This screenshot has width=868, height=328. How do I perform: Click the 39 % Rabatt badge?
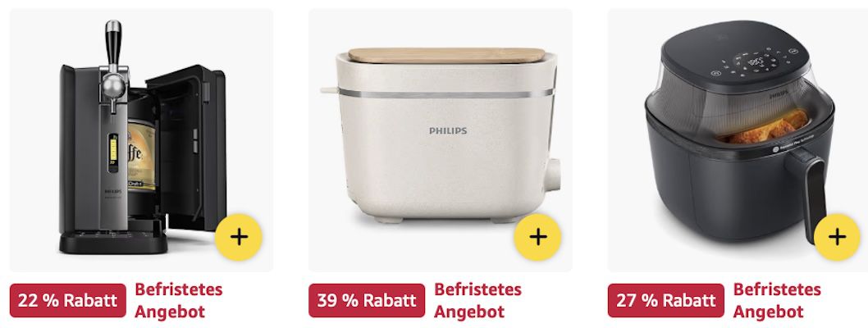367,300
